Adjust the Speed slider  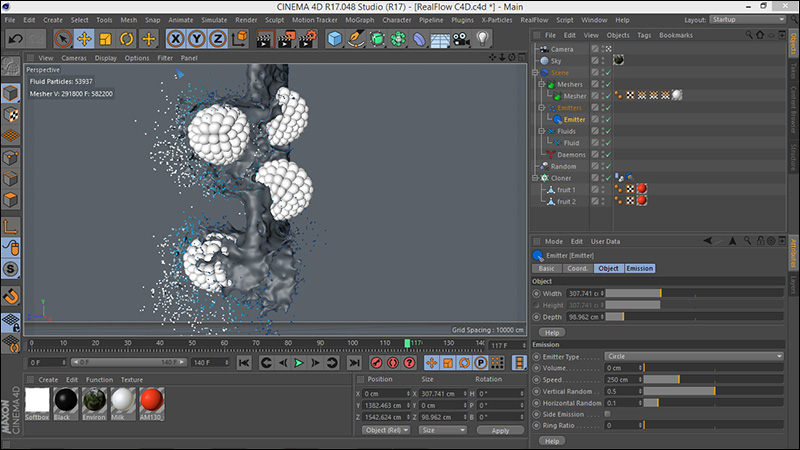713,380
